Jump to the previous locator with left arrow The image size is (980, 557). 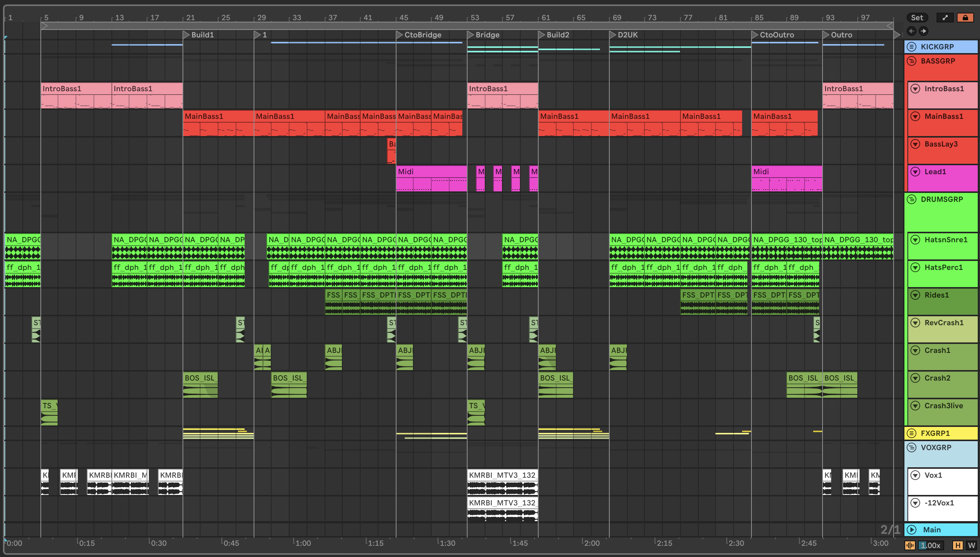(x=912, y=31)
